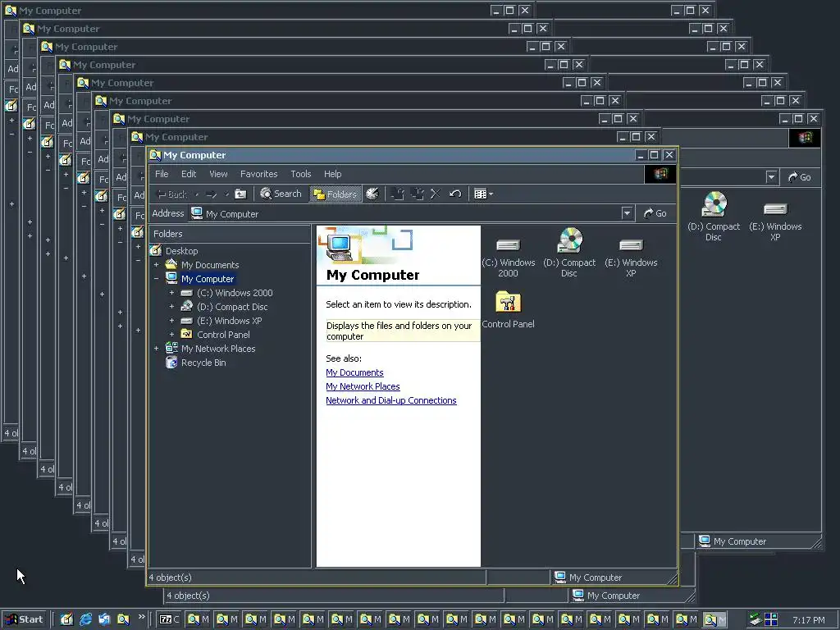This screenshot has width=840, height=630.
Task: Open the Back history dropdown arrow
Action: pos(197,194)
